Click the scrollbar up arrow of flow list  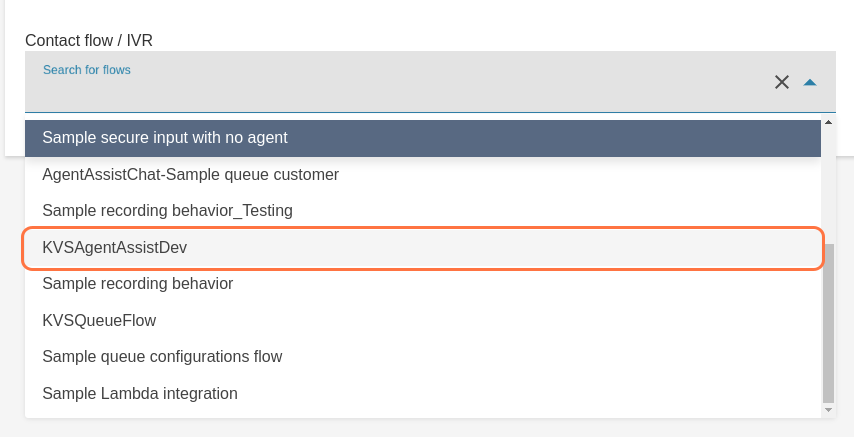tap(828, 123)
